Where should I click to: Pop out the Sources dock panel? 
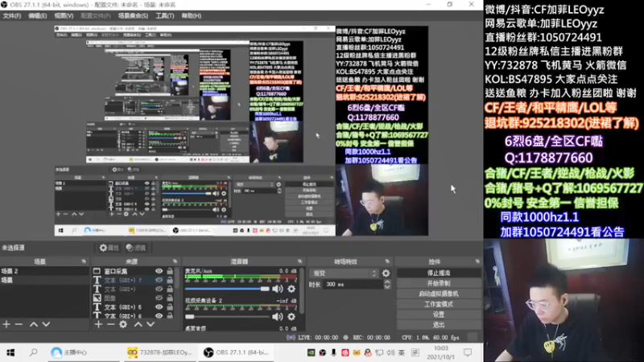coord(175,261)
